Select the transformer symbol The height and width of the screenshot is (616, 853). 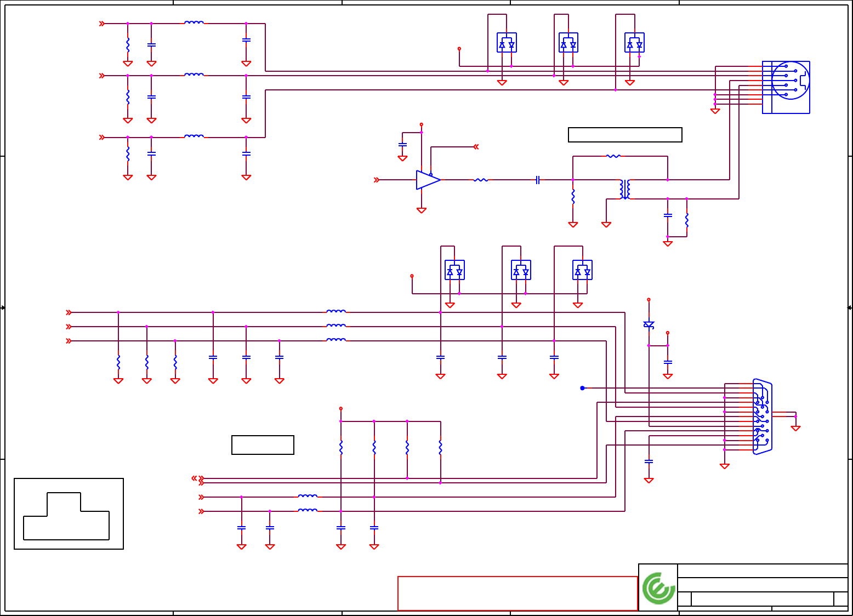click(x=625, y=189)
